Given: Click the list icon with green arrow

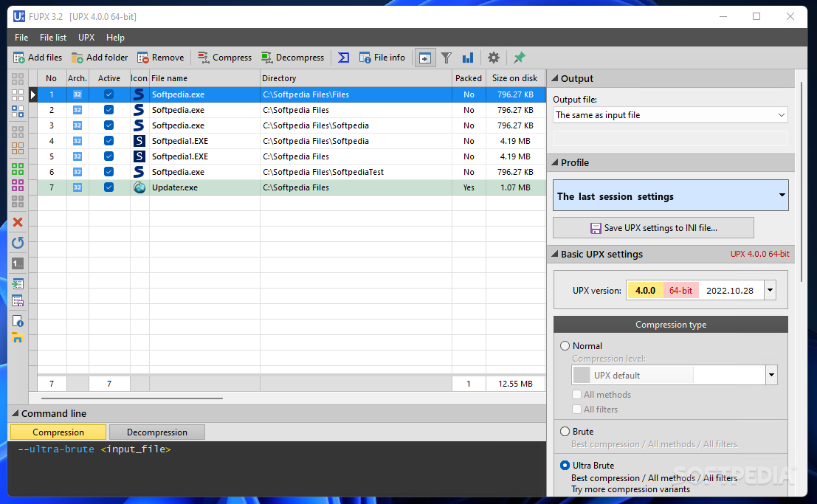Looking at the screenshot, I should 18,283.
